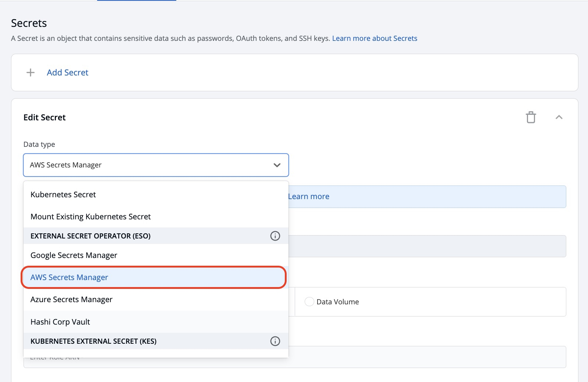
Task: Pick Google Secrets Manager from the list
Action: tap(156, 255)
